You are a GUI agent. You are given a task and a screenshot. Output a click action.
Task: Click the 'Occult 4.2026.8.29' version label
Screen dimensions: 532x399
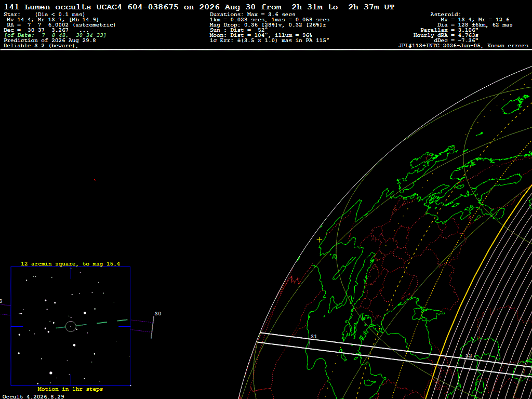point(33,396)
